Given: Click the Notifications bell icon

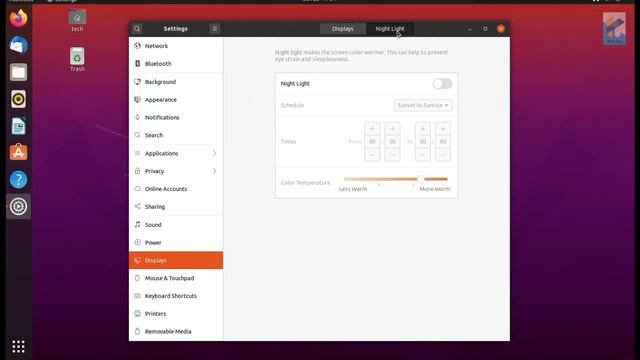Looking at the screenshot, I should 138,117.
